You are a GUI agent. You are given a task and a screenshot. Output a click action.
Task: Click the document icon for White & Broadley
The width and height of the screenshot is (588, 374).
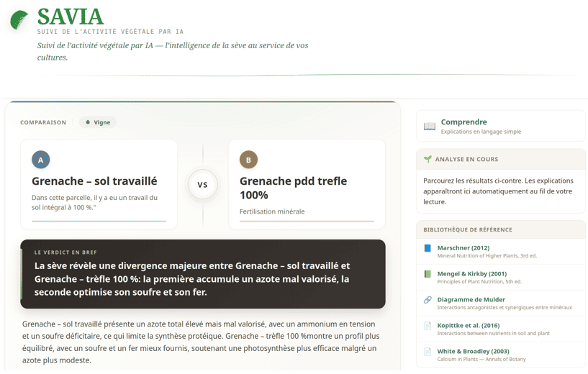(x=428, y=352)
